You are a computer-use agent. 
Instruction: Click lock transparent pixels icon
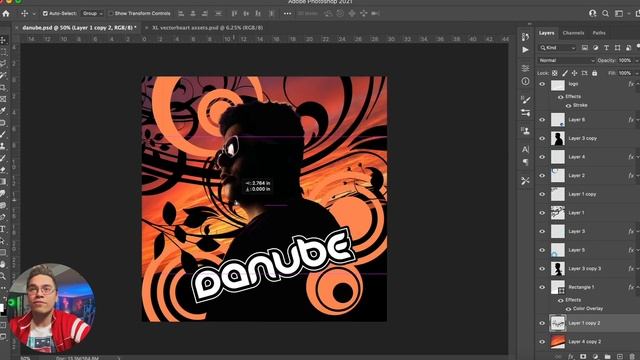555,73
